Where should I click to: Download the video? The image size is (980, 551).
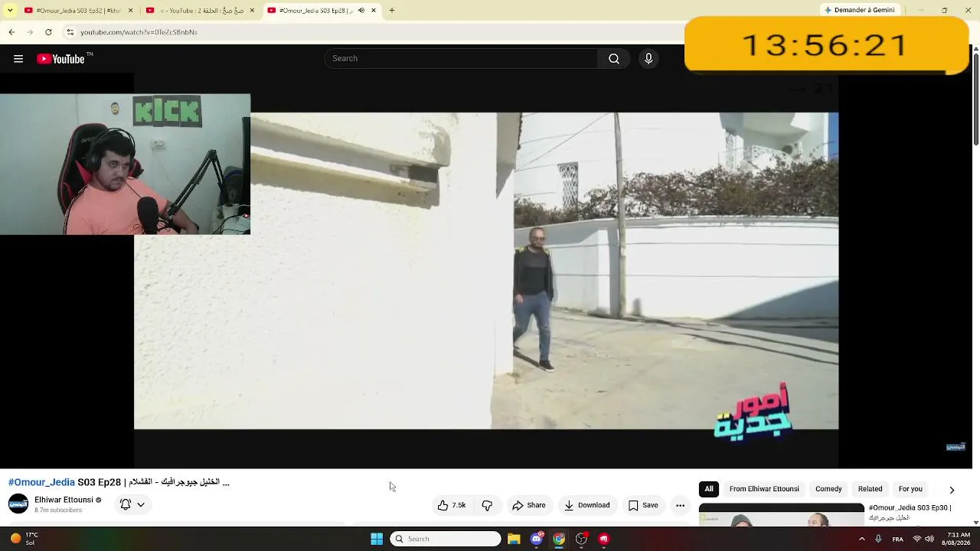point(587,505)
